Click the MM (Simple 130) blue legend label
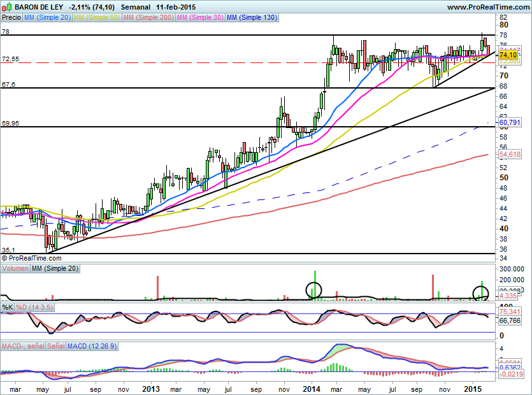 click(252, 18)
